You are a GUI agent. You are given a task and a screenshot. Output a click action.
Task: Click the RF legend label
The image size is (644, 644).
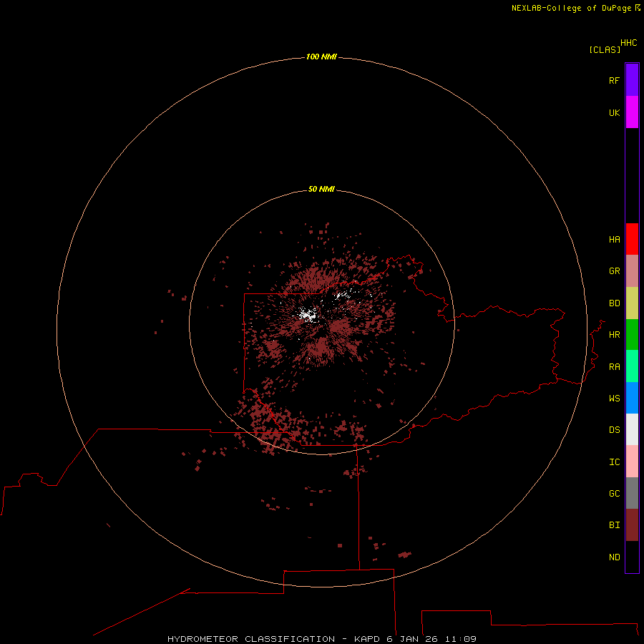615,80
